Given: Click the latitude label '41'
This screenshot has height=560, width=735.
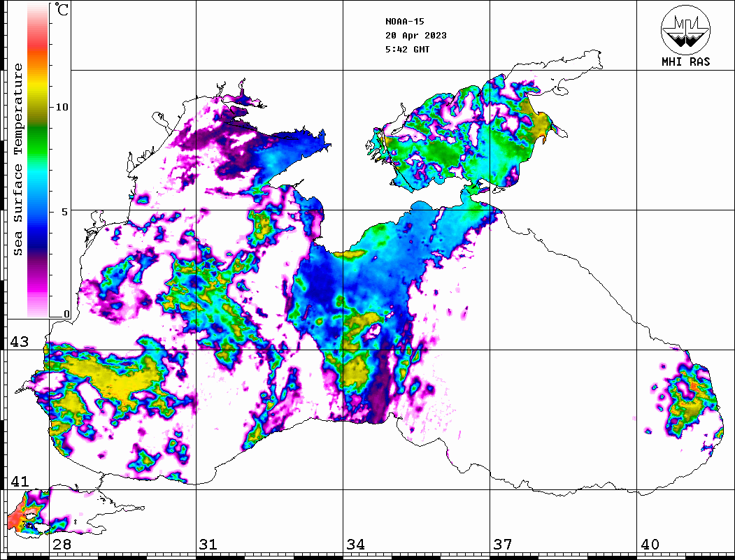Looking at the screenshot, I should click(x=20, y=482).
